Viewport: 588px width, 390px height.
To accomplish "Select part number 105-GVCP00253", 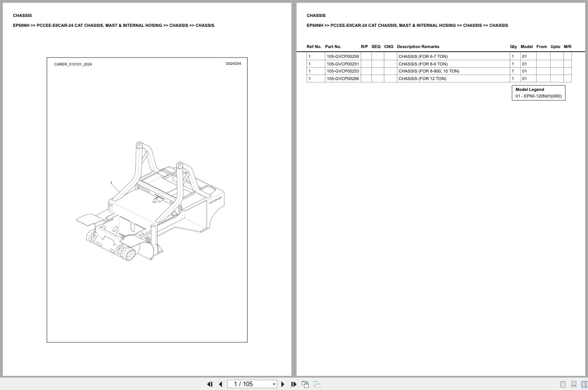I will (343, 71).
